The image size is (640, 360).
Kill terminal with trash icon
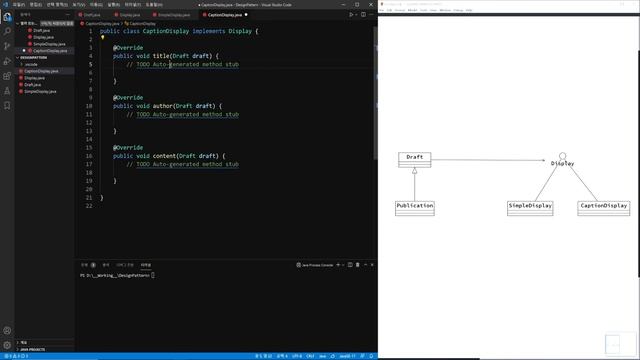tap(358, 265)
